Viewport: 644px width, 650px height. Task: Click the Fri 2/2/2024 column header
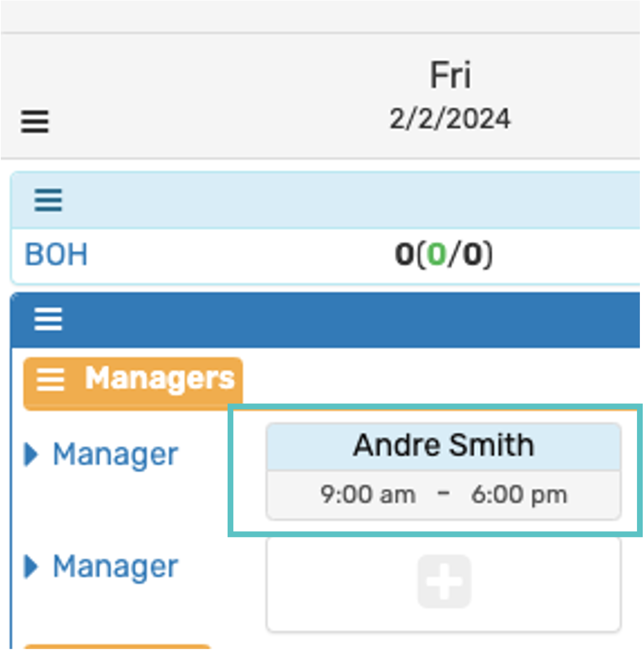point(450,95)
